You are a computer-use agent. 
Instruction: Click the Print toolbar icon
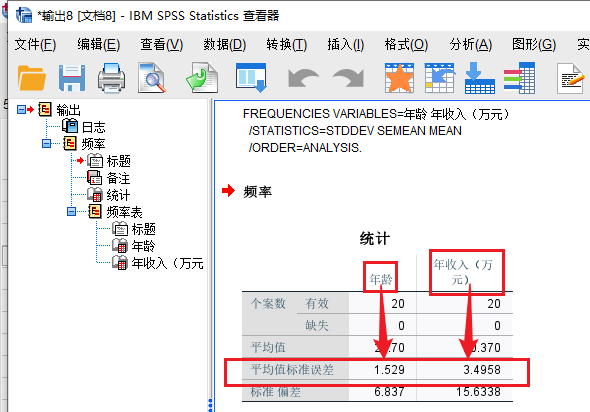111,78
